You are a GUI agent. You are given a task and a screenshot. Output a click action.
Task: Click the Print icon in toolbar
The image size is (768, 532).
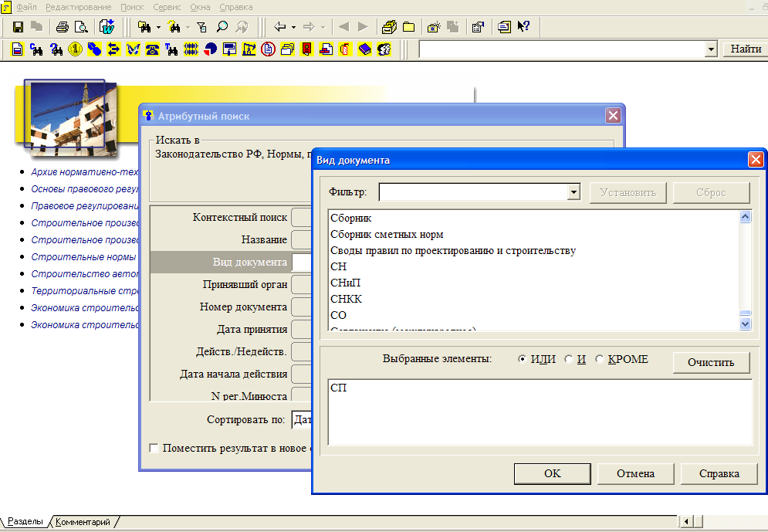[x=63, y=27]
